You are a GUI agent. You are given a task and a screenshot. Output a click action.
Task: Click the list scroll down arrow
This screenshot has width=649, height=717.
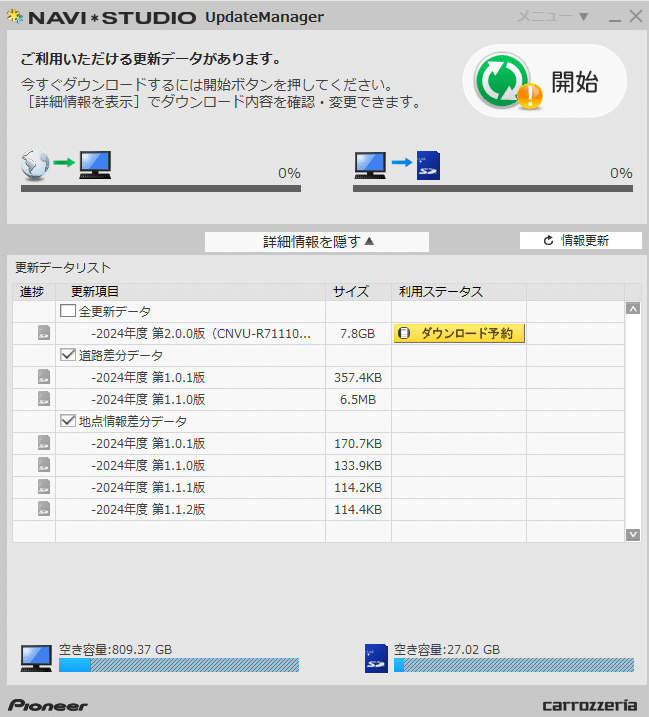coord(633,534)
